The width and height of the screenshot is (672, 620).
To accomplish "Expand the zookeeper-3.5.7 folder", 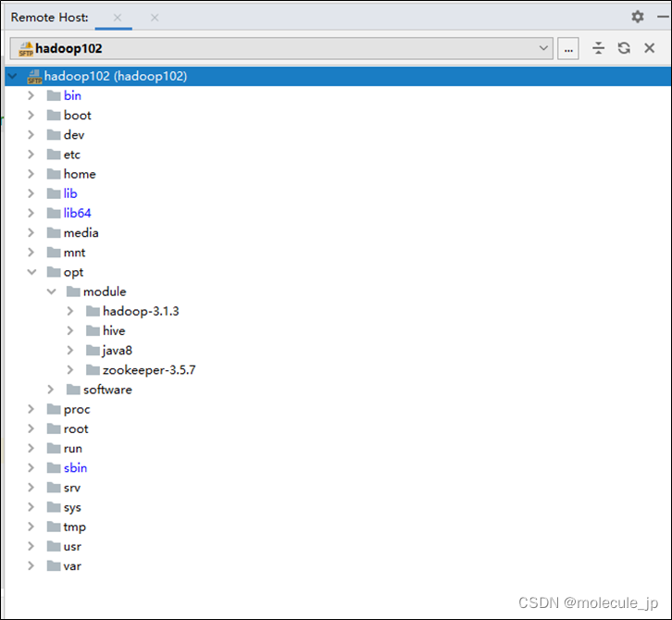I will pos(70,370).
